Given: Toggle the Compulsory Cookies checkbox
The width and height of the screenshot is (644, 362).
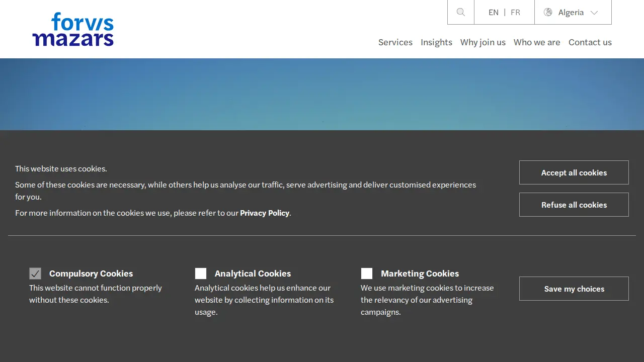Looking at the screenshot, I should pos(35,274).
